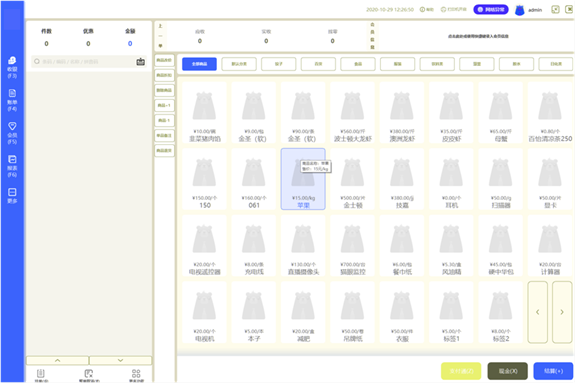Click the dark cash (X) button

coord(508,371)
